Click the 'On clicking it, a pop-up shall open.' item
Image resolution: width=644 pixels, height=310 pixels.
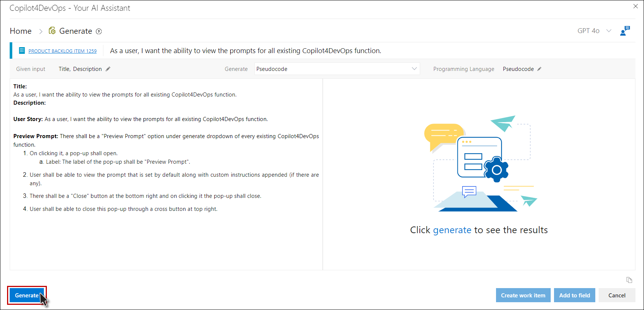pyautogui.click(x=74, y=153)
